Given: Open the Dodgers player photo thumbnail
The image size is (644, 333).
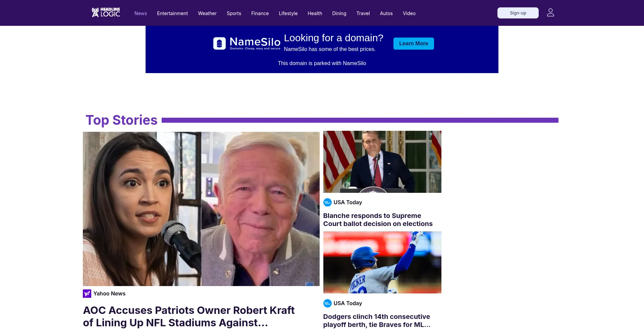Looking at the screenshot, I should coord(382,262).
